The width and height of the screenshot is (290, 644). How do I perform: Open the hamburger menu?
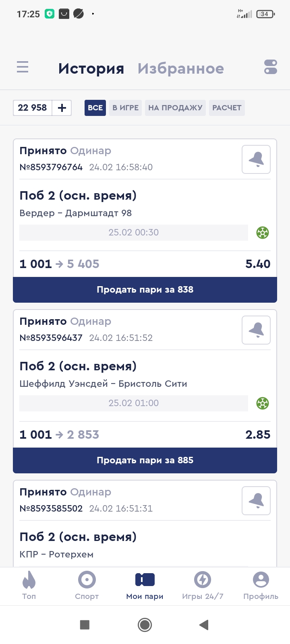pos(23,67)
